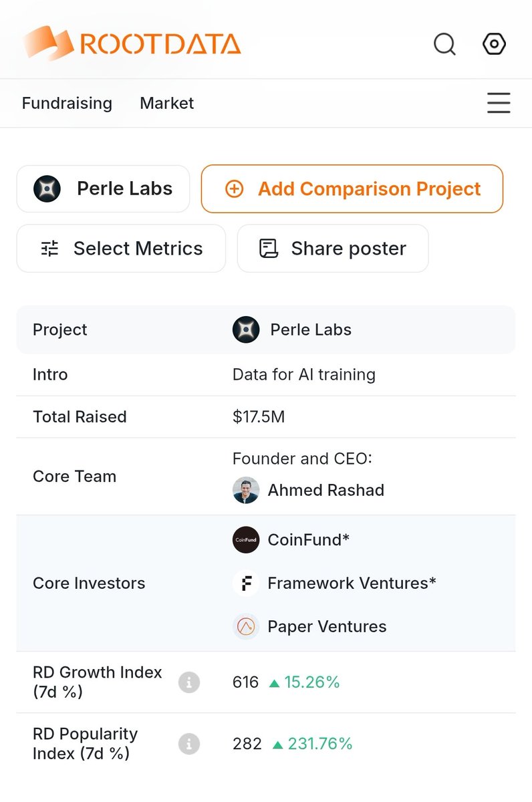This screenshot has width=532, height=802.
Task: Open the Perle Labs project link in the table
Action: point(310,329)
